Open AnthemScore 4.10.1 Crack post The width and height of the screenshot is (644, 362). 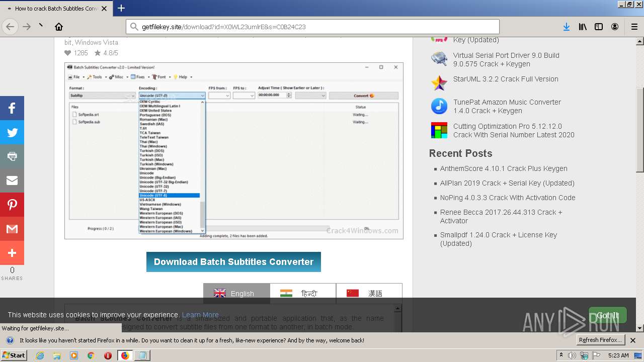tap(504, 168)
